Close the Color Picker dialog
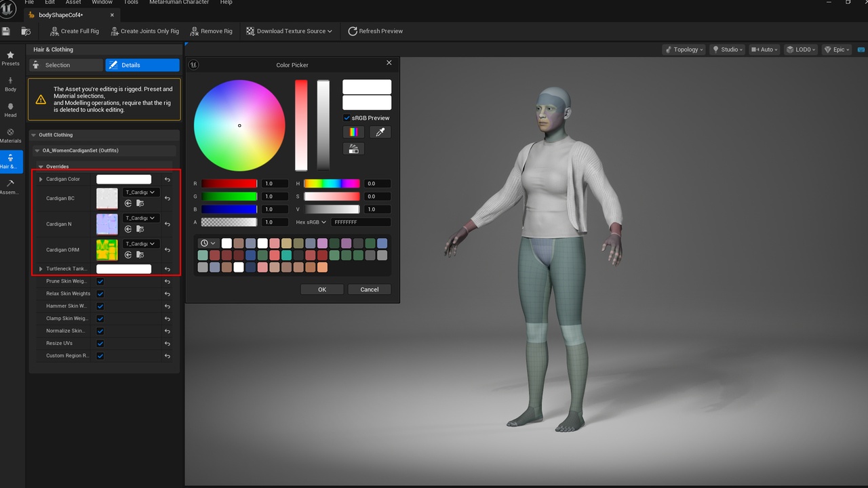Screen dimensions: 868x488 pos(389,62)
